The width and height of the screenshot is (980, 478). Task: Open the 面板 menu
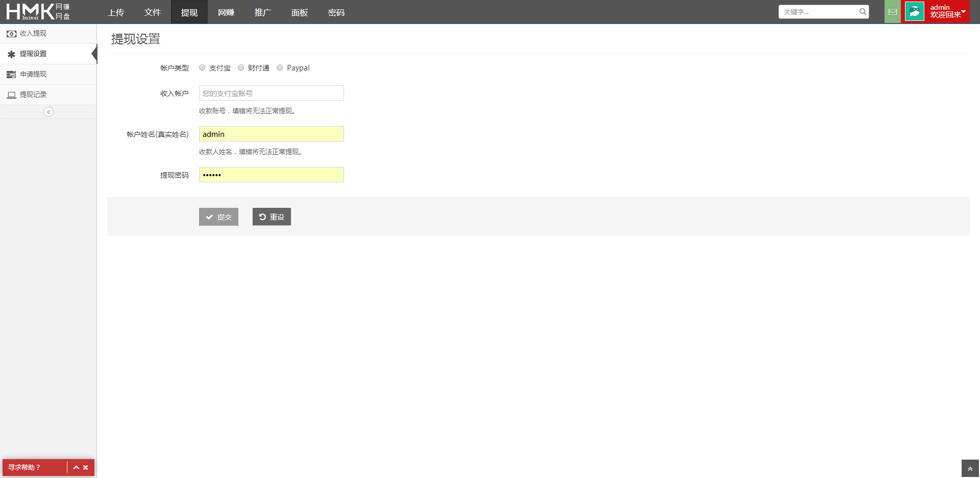coord(300,12)
